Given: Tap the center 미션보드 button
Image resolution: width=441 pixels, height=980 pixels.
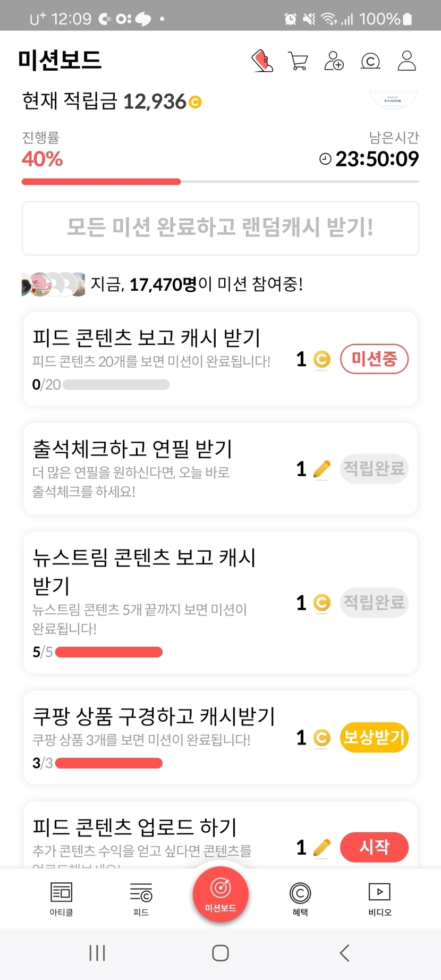Looking at the screenshot, I should pyautogui.click(x=220, y=894).
